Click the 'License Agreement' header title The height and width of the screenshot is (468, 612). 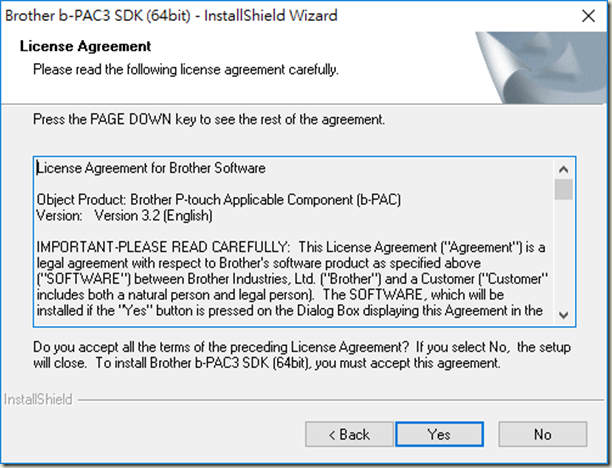(x=85, y=46)
